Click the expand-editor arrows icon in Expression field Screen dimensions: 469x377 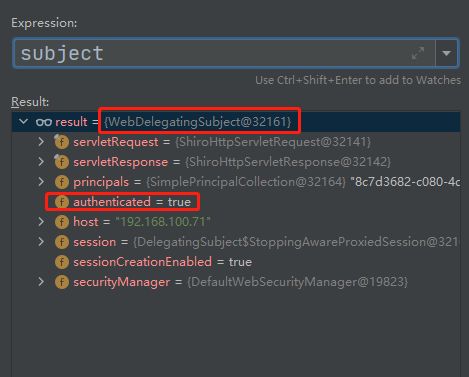coord(418,53)
